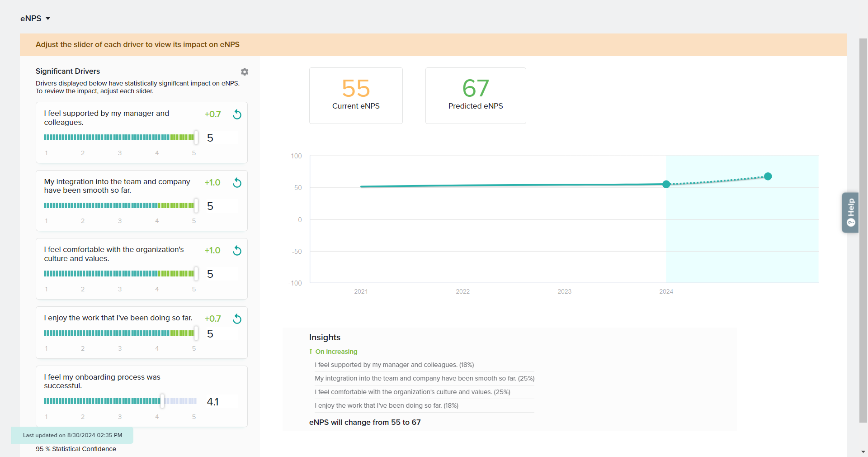The height and width of the screenshot is (457, 868).
Task: Reset the manager and colleagues support slider
Action: coord(237,114)
